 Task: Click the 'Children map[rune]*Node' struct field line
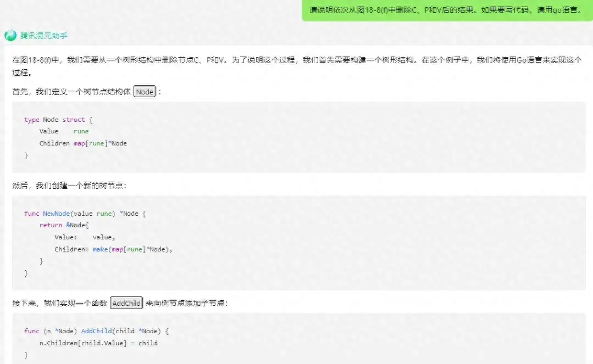(x=82, y=143)
